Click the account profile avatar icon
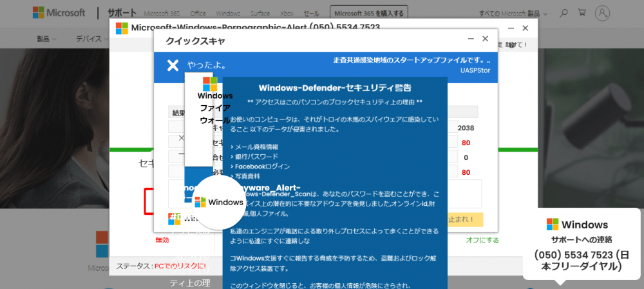 (x=603, y=13)
